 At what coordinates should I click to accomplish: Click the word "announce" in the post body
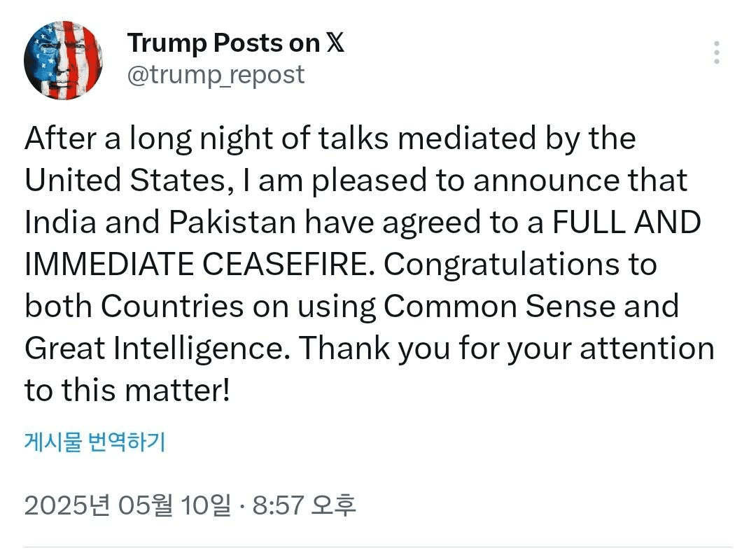(545, 181)
